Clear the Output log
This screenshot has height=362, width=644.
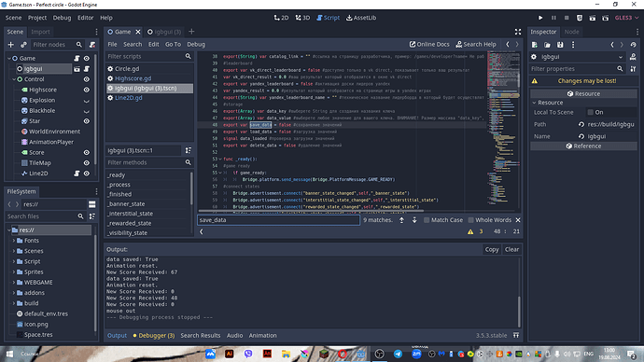click(x=511, y=249)
